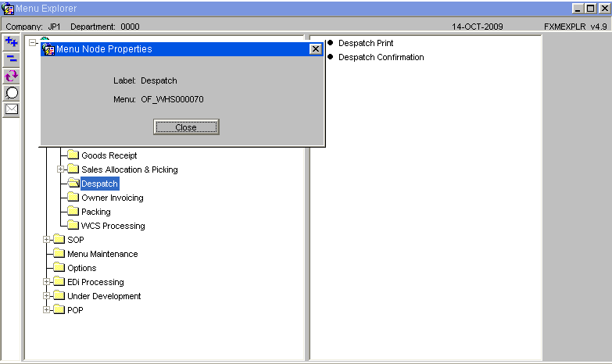612x364 pixels.
Task: Click the expand-all plus icon in left toolbar
Action: [x=11, y=42]
